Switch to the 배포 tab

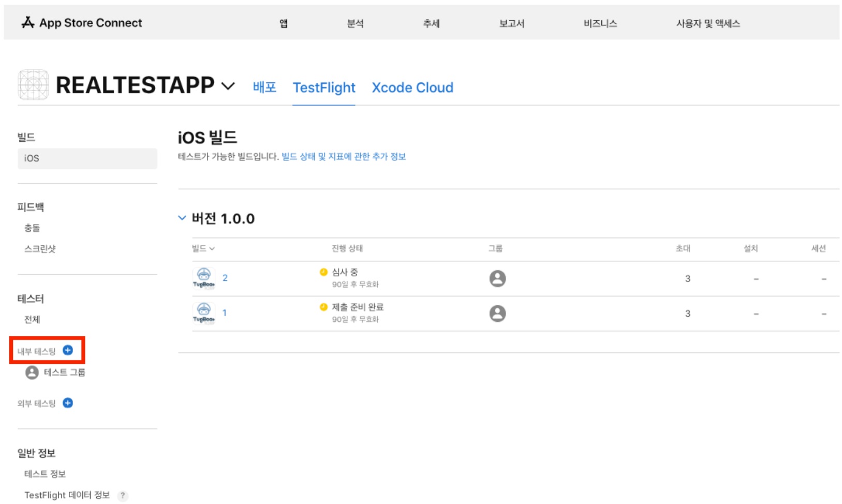tap(264, 87)
